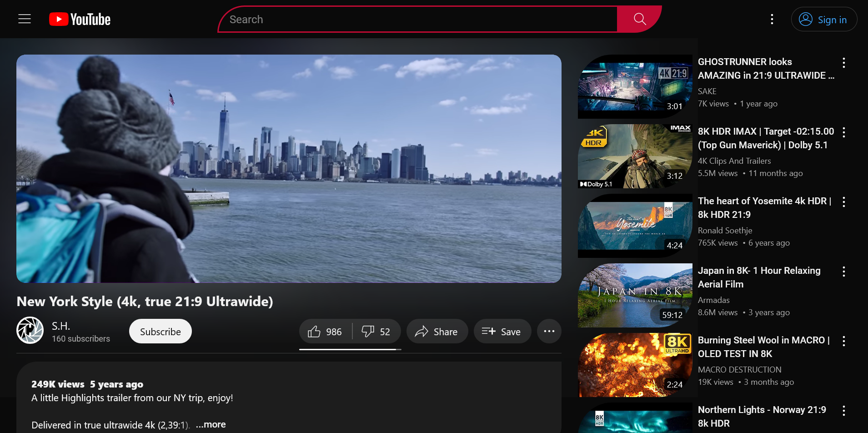Image resolution: width=868 pixels, height=433 pixels.
Task: Share the New York Style video
Action: 437,332
